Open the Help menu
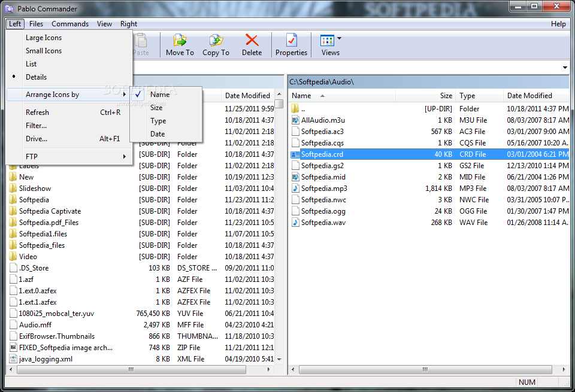This screenshot has height=392, width=575. click(x=558, y=24)
